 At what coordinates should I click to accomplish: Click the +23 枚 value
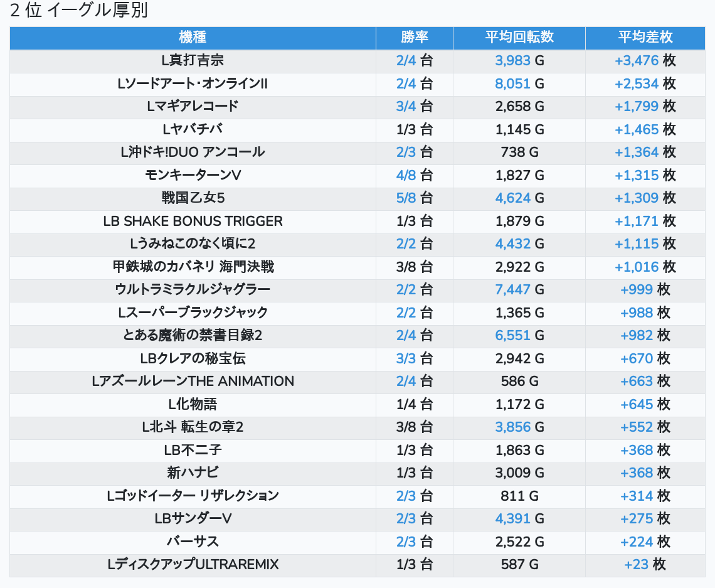645,565
